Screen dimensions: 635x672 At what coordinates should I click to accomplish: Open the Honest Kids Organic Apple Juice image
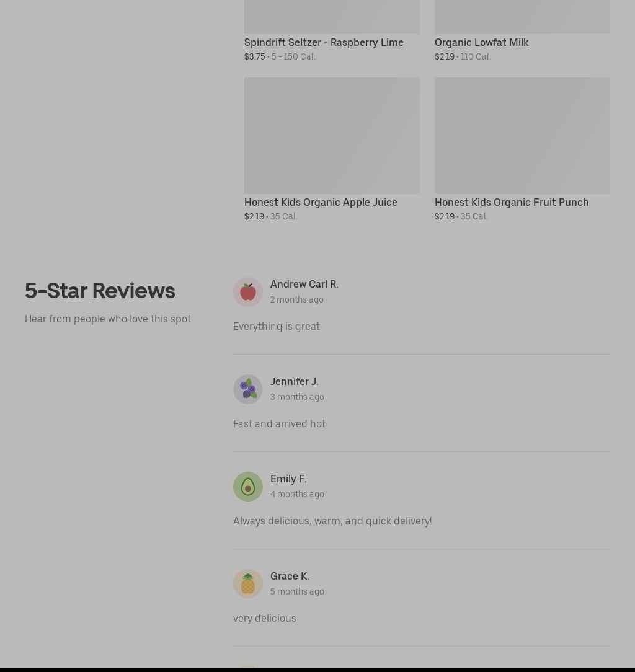tap(332, 135)
